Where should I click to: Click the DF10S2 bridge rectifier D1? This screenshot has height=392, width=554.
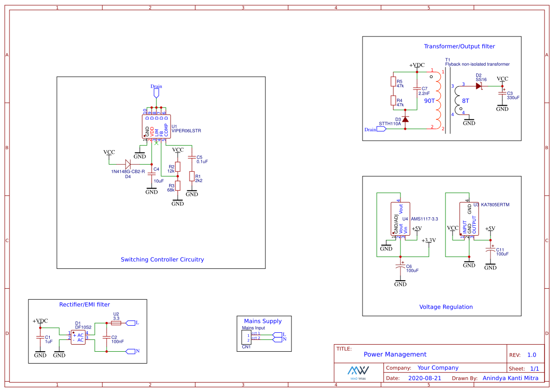pyautogui.click(x=78, y=337)
